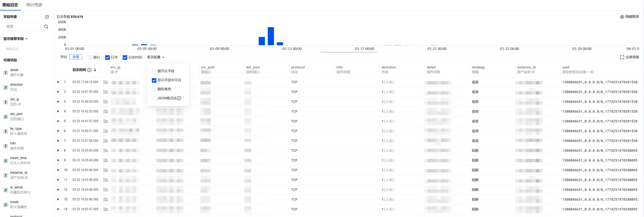Screen dimensions: 644x217
Task: Click the JSON formatting info icon
Action: click(x=179, y=98)
